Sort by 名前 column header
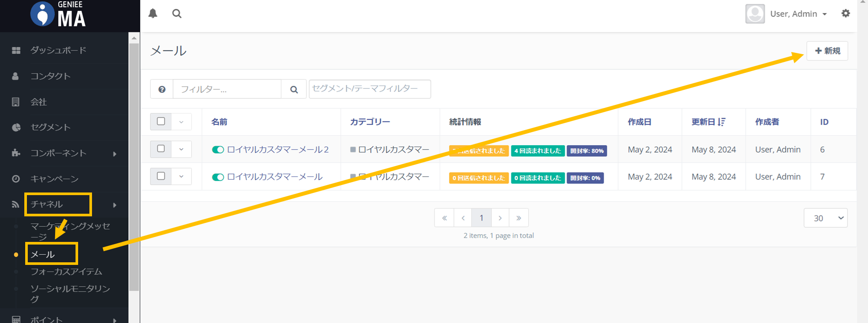Viewport: 868px width, 323px height. pos(219,122)
